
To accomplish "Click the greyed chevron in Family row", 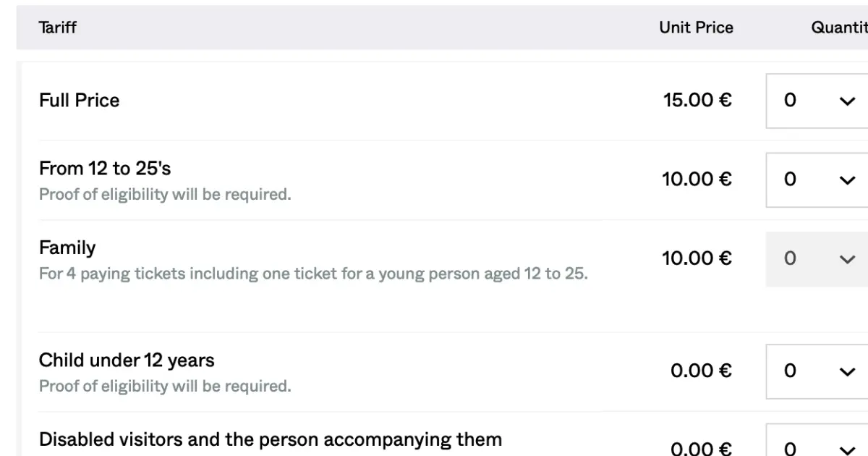I will point(847,259).
